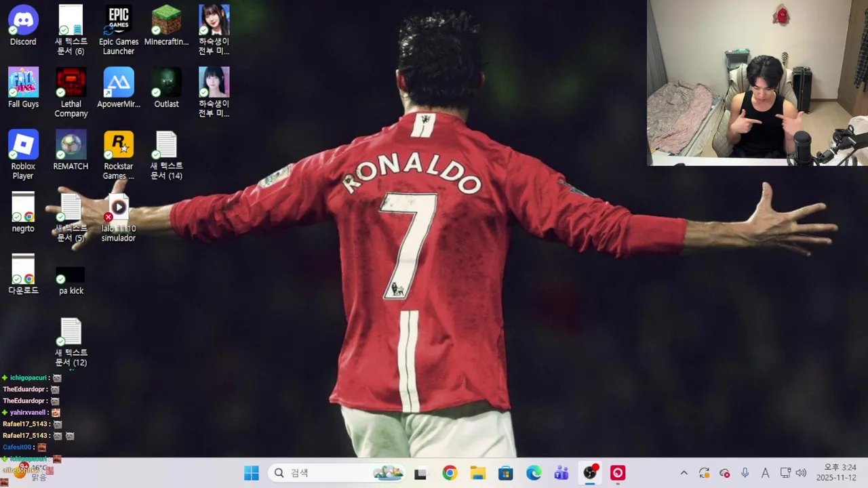Screen dimensions: 868x488
Task: Launch Roblox Player shortcut
Action: tap(23, 155)
